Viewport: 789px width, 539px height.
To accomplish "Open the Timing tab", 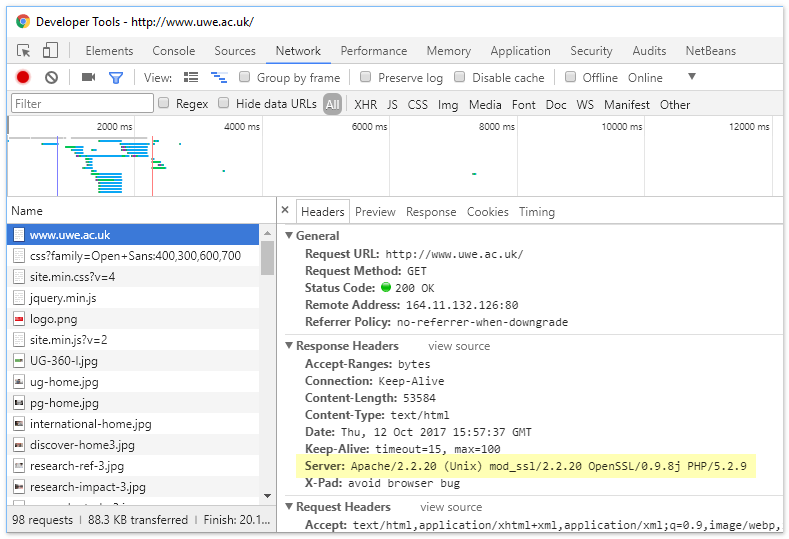I will pyautogui.click(x=537, y=212).
